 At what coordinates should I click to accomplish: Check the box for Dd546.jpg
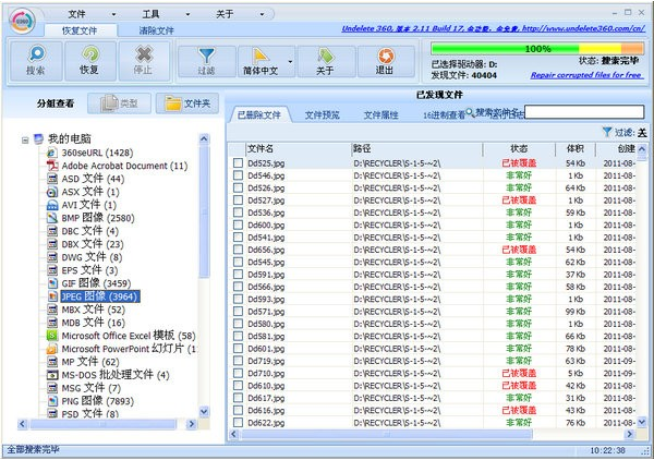click(x=238, y=175)
